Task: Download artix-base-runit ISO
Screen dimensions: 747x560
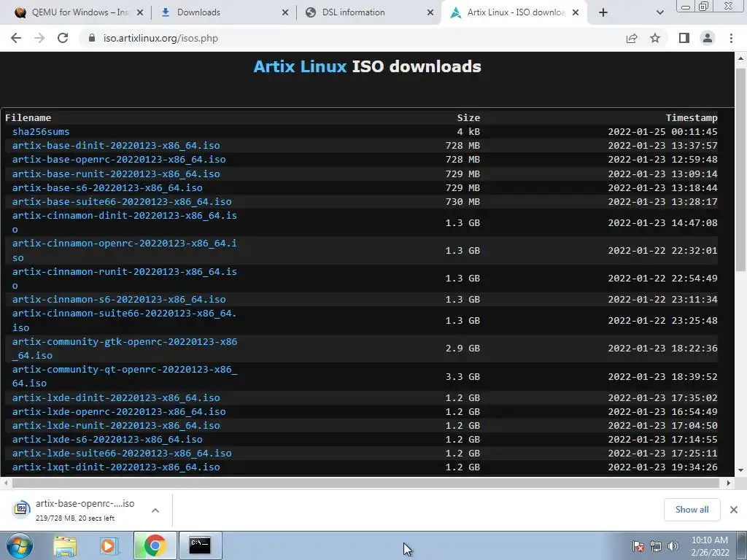Action: click(x=116, y=174)
